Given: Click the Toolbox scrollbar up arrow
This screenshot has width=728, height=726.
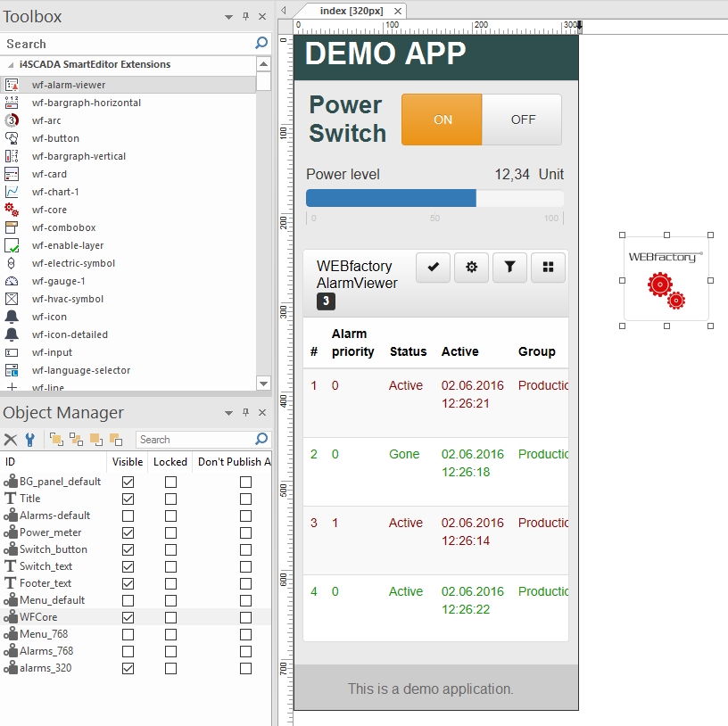Looking at the screenshot, I should click(264, 64).
